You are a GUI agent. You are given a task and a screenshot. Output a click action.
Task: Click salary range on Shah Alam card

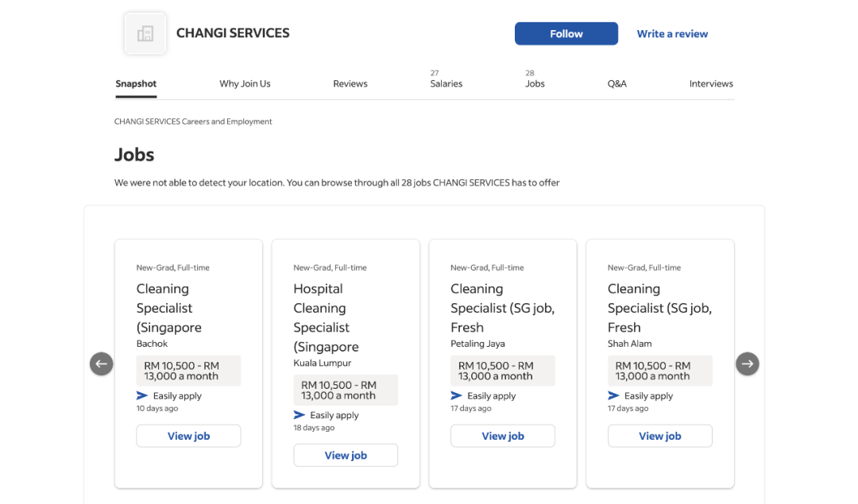[659, 371]
